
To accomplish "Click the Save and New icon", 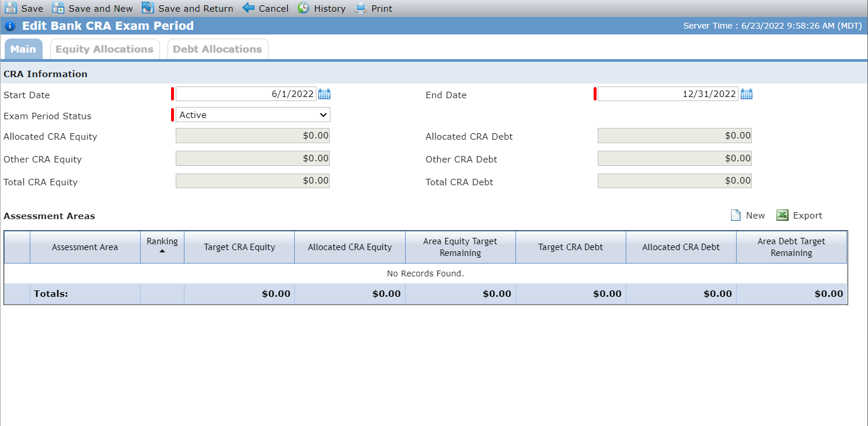I will click(x=58, y=8).
